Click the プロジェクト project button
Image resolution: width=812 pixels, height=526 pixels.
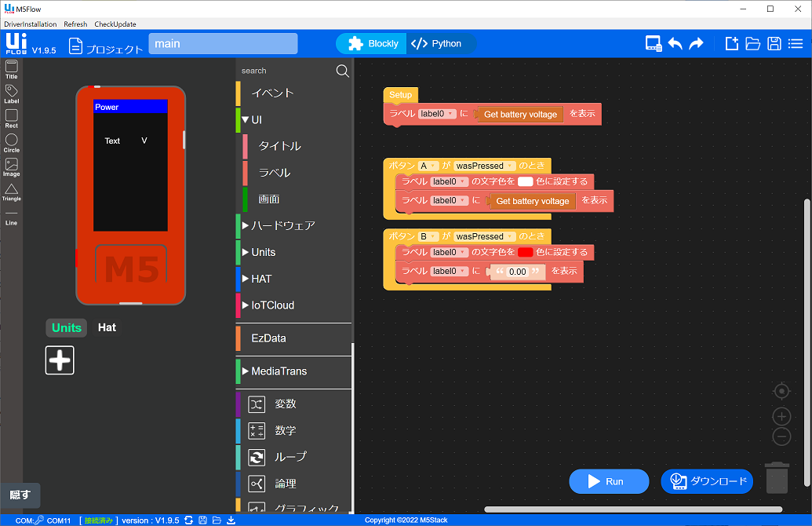tap(106, 46)
